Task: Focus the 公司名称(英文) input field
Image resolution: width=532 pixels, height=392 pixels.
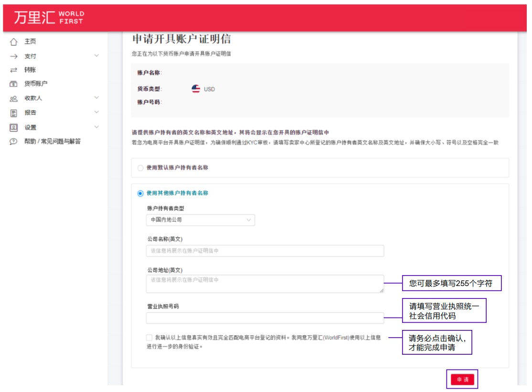Action: tap(265, 251)
